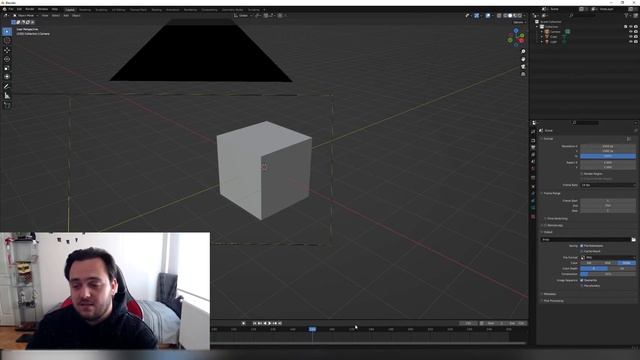Play the animation in timeline

click(x=269, y=323)
